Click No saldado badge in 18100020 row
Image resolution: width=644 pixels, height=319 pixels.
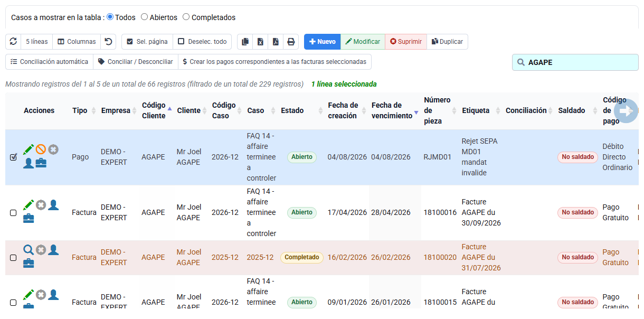[x=578, y=257]
